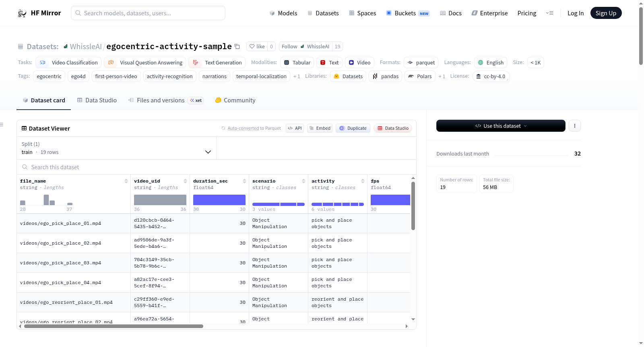Open Buckets in top navigation
644x347 pixels.
[408, 13]
